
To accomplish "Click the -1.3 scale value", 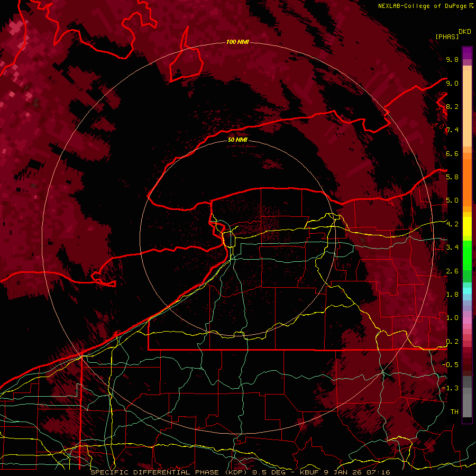I will click(450, 388).
